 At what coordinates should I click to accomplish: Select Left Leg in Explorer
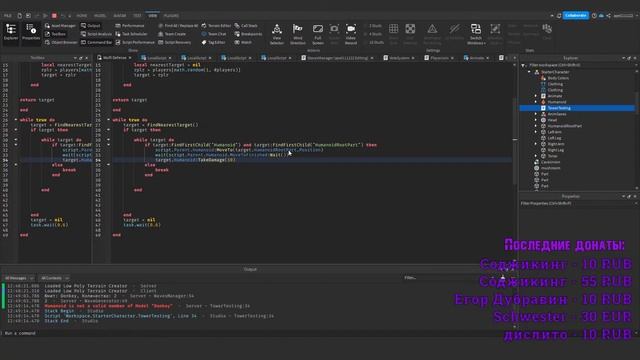tap(553, 138)
